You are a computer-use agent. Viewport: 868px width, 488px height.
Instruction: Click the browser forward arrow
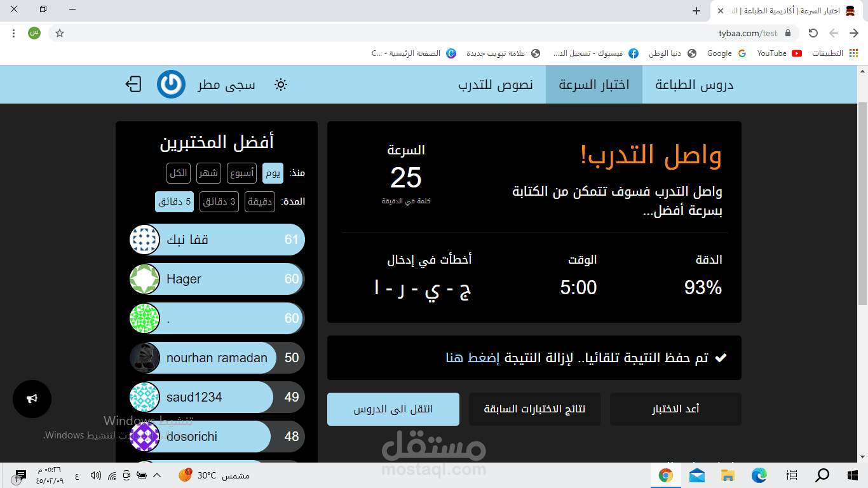click(x=834, y=33)
